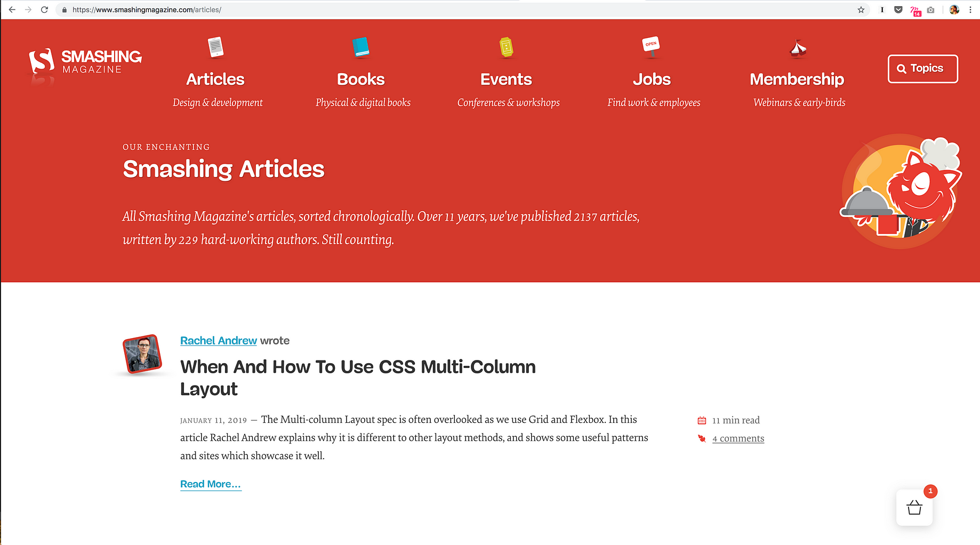Open the shopping basket button
Image resolution: width=980 pixels, height=545 pixels.
[914, 507]
